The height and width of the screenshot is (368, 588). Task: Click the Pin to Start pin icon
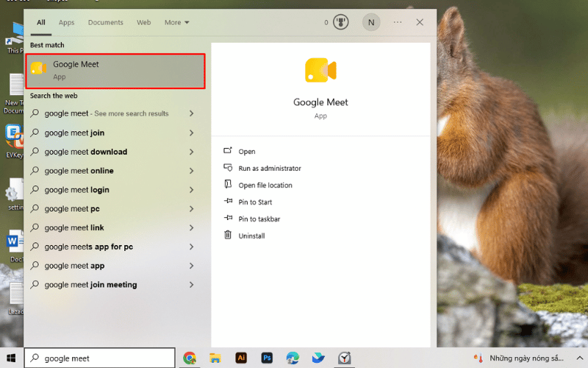[x=228, y=201]
